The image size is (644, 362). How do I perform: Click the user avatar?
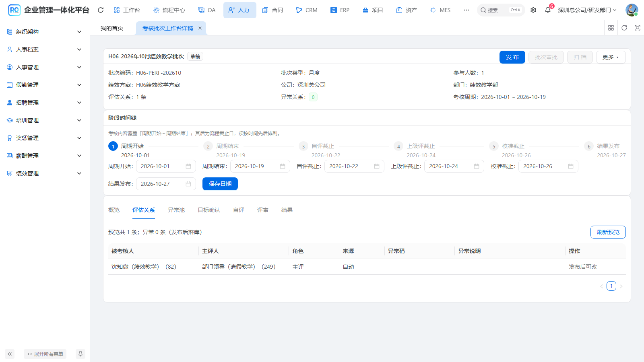coord(632,10)
